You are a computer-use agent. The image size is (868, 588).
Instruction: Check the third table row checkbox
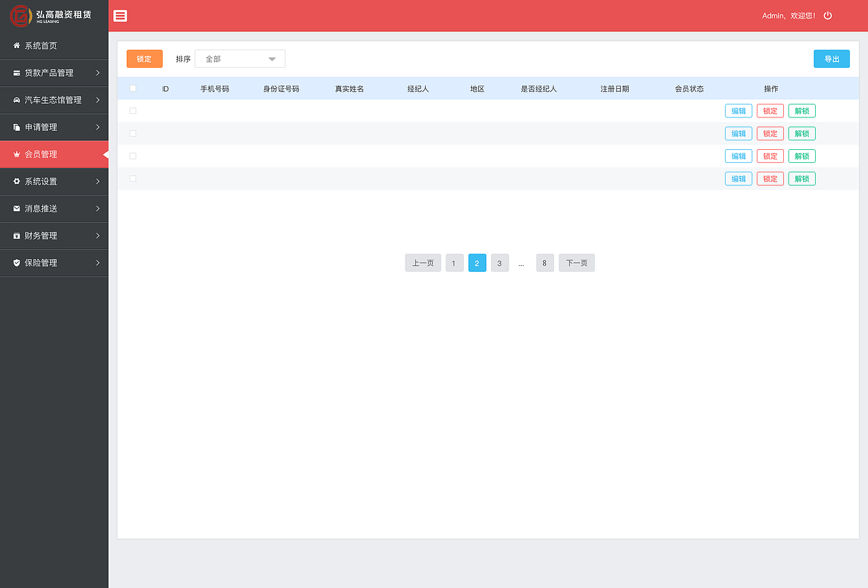click(x=133, y=156)
